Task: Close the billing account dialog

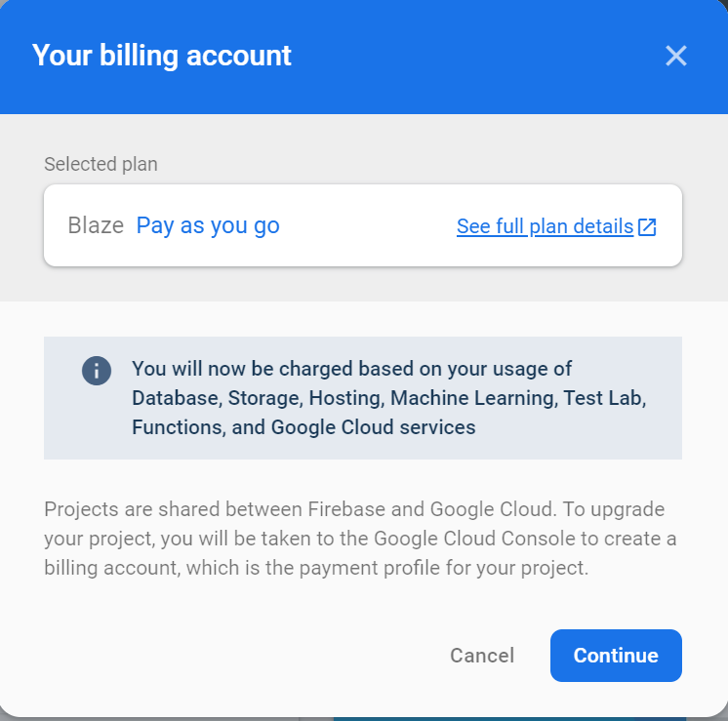Action: 676,56
